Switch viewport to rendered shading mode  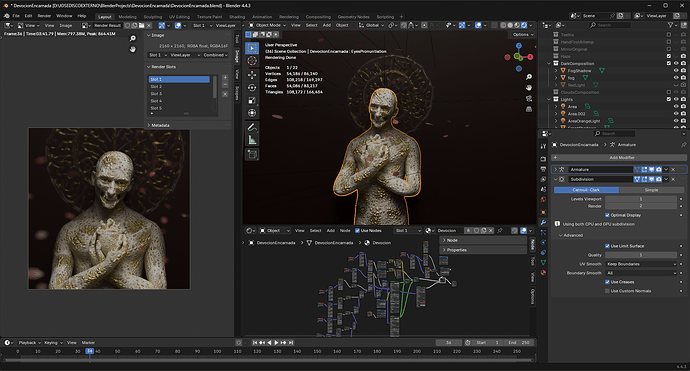tap(524, 25)
